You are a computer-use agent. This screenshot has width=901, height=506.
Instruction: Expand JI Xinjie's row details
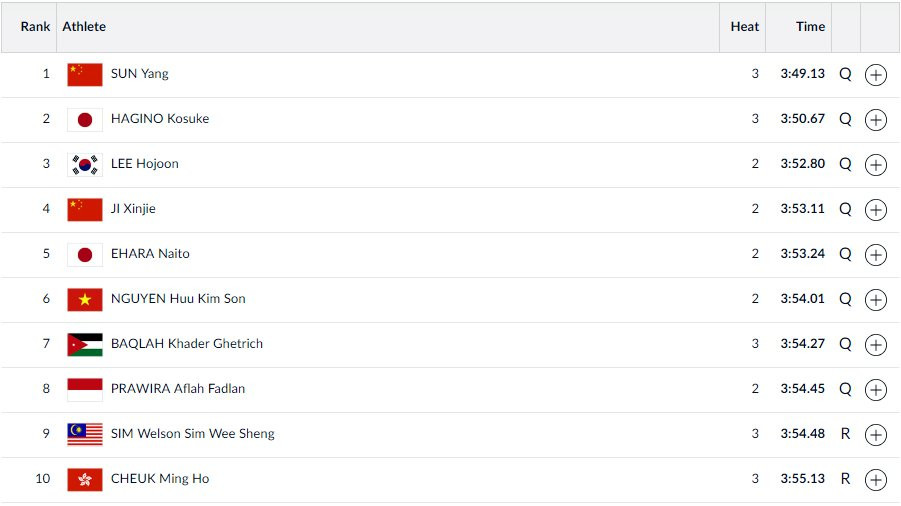click(875, 210)
